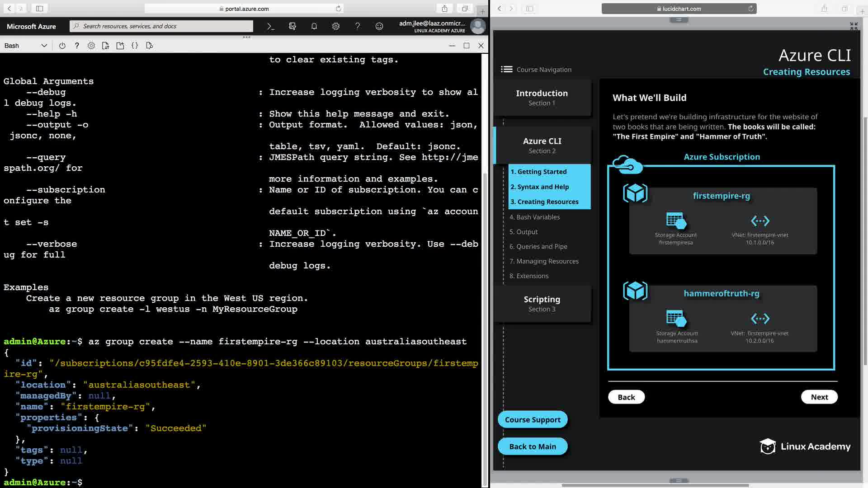The width and height of the screenshot is (868, 488).
Task: Click the feedback smiley icon
Action: point(379,26)
